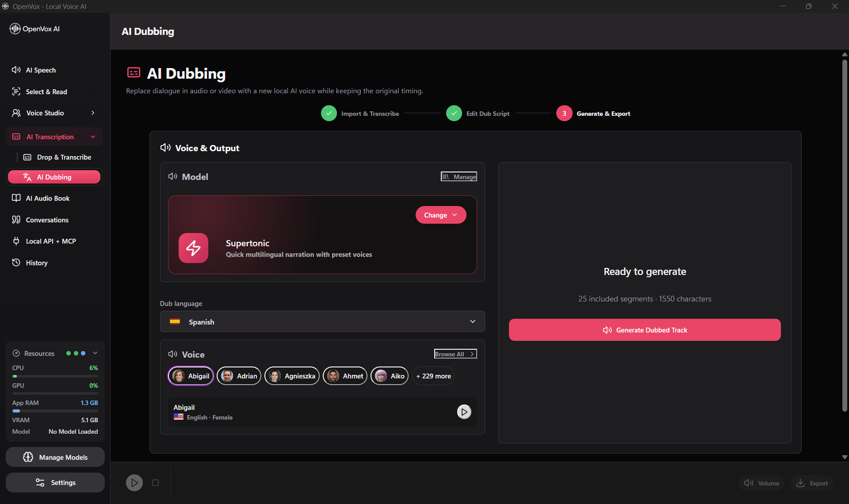Image resolution: width=849 pixels, height=504 pixels.
Task: Click the CPU usage bar
Action: 55,376
